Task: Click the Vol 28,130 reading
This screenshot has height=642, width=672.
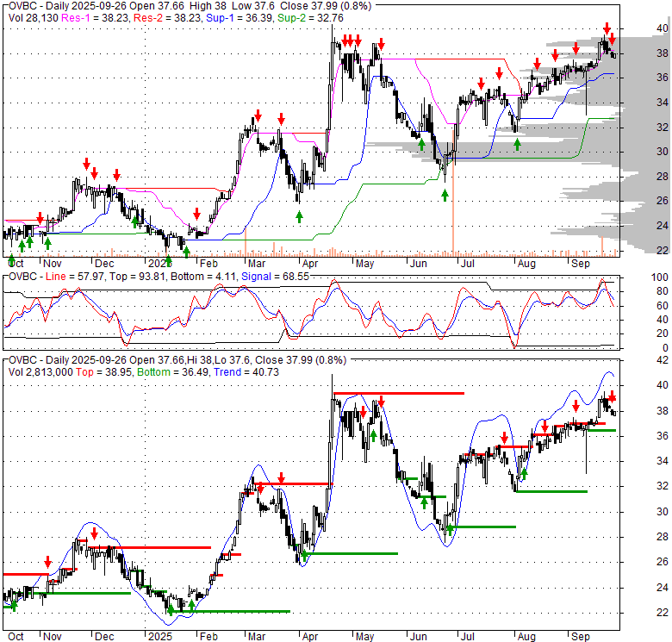Action: (x=34, y=18)
